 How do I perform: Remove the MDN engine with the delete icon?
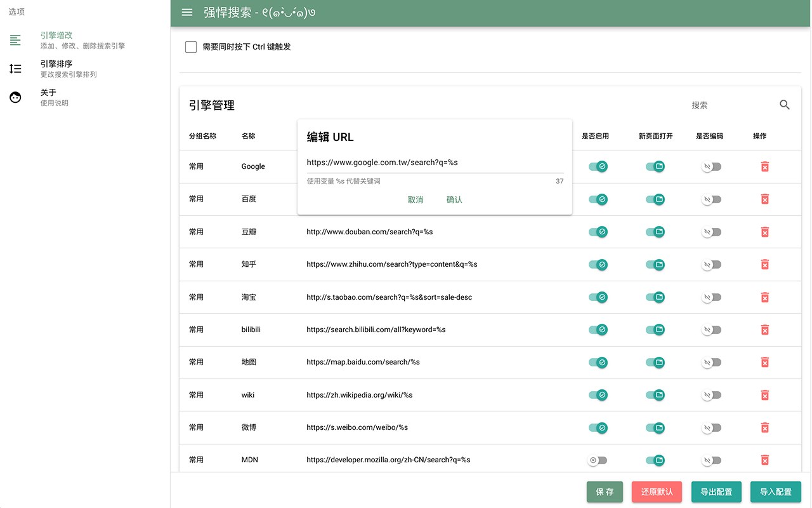tap(764, 460)
